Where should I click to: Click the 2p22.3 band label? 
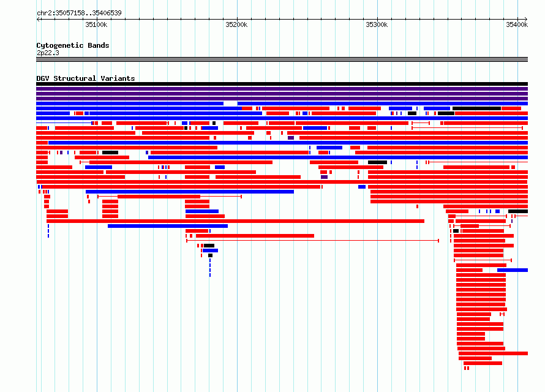click(48, 53)
